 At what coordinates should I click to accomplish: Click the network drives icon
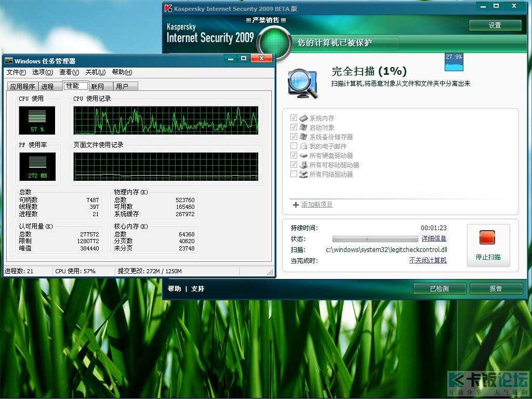(x=303, y=174)
